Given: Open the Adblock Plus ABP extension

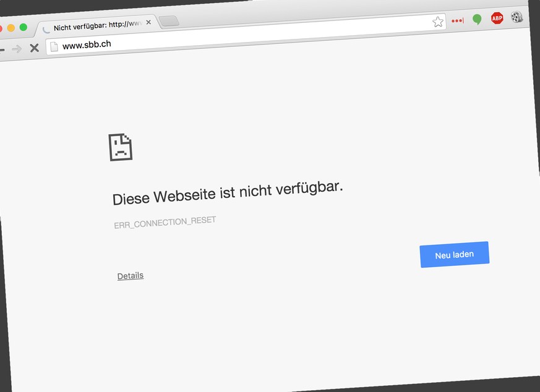Looking at the screenshot, I should [x=497, y=19].
